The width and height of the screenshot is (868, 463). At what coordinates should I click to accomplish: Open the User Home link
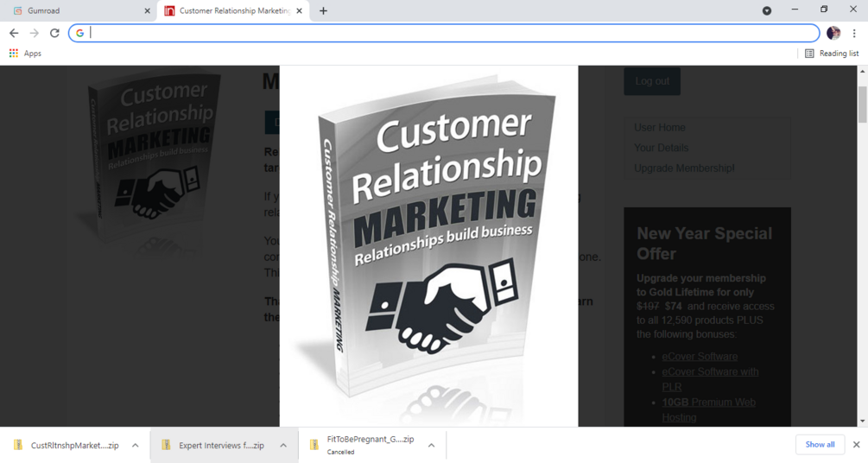tap(659, 127)
